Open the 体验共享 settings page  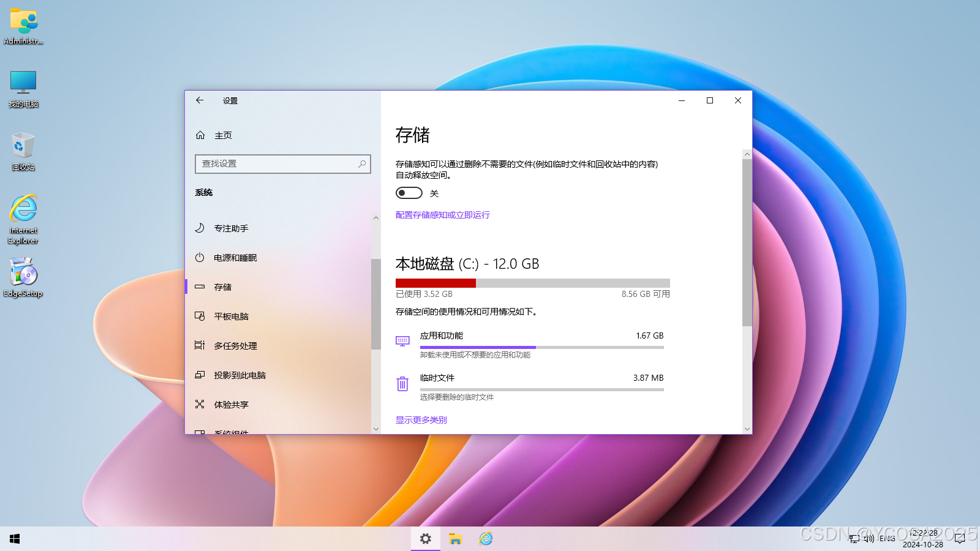(x=278, y=405)
